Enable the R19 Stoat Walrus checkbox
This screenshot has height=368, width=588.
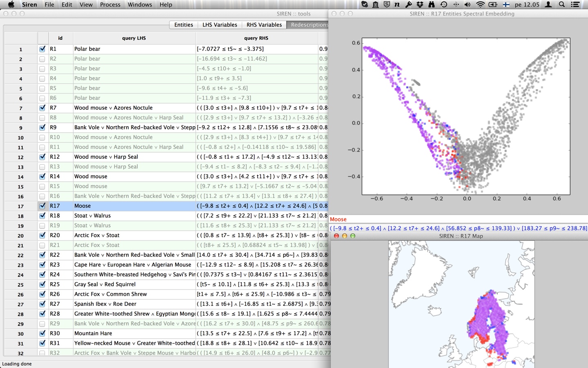coord(42,226)
